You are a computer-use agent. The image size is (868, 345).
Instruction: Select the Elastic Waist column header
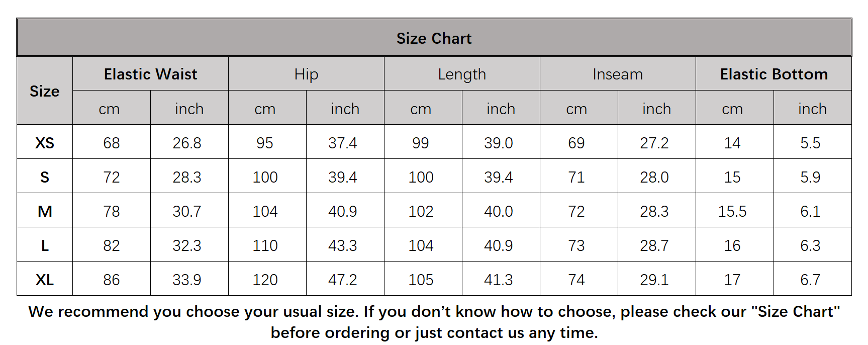pos(150,74)
